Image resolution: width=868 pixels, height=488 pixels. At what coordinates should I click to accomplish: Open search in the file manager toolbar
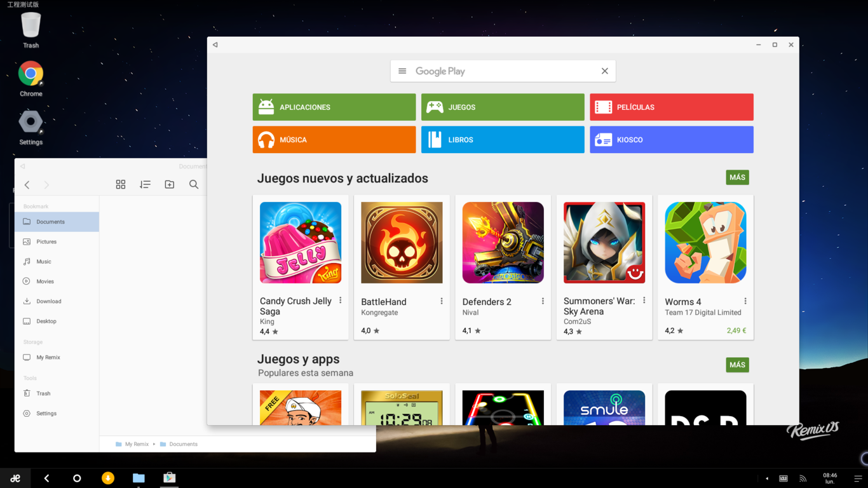pos(193,184)
